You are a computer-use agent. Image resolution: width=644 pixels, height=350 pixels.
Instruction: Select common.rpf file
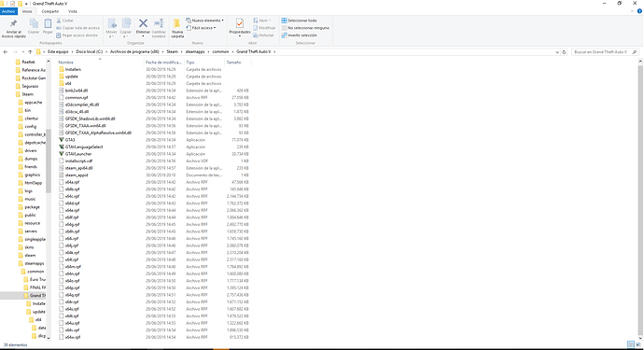[73, 97]
